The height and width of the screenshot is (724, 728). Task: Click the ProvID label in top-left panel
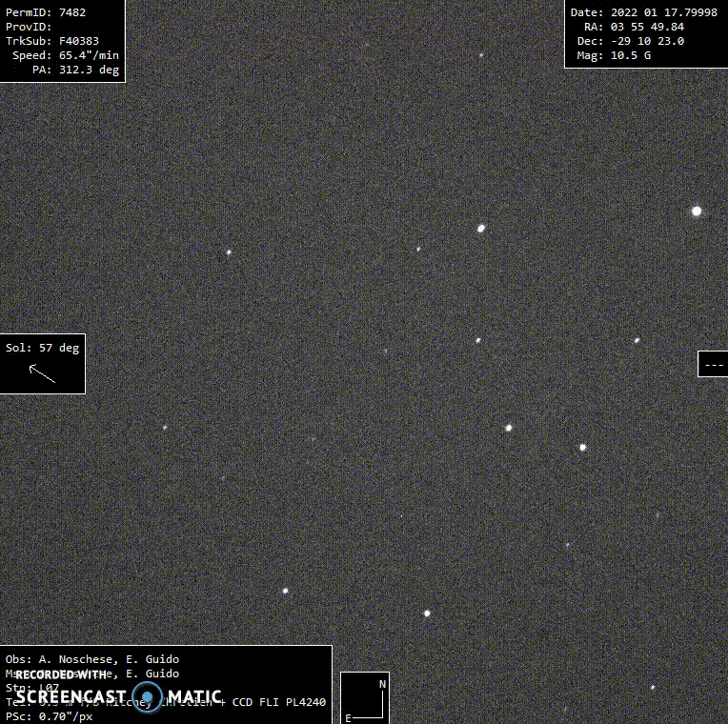(x=29, y=27)
